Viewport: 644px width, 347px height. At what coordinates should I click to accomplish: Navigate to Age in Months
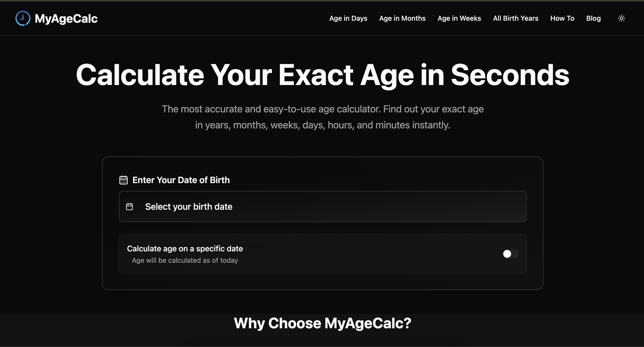[x=402, y=18]
